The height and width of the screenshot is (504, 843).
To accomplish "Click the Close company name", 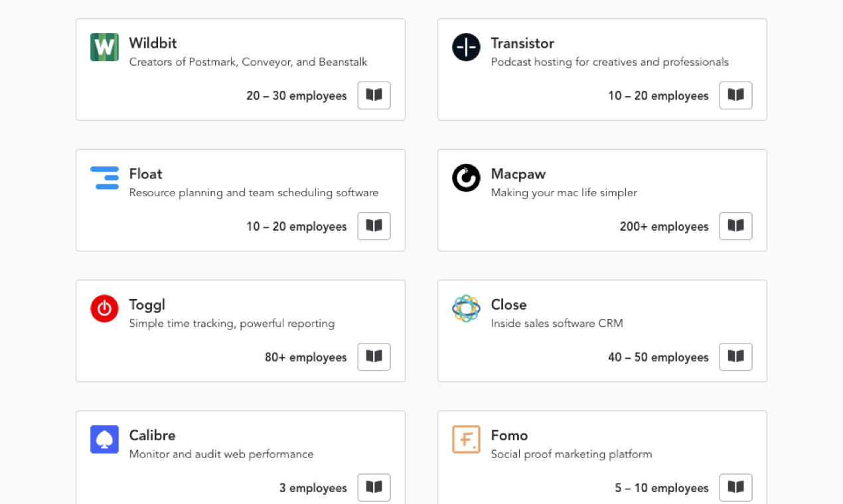I will pos(508,304).
